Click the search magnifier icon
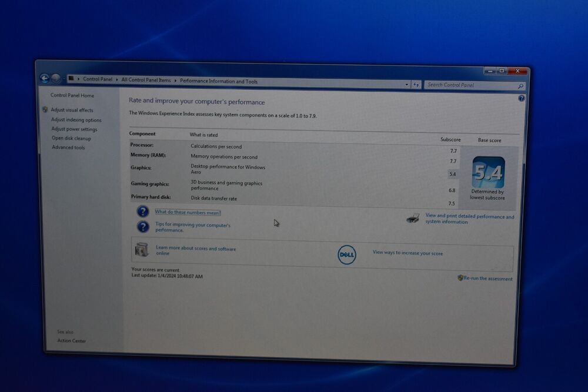Screen dimensions: 588x392 pyautogui.click(x=520, y=86)
